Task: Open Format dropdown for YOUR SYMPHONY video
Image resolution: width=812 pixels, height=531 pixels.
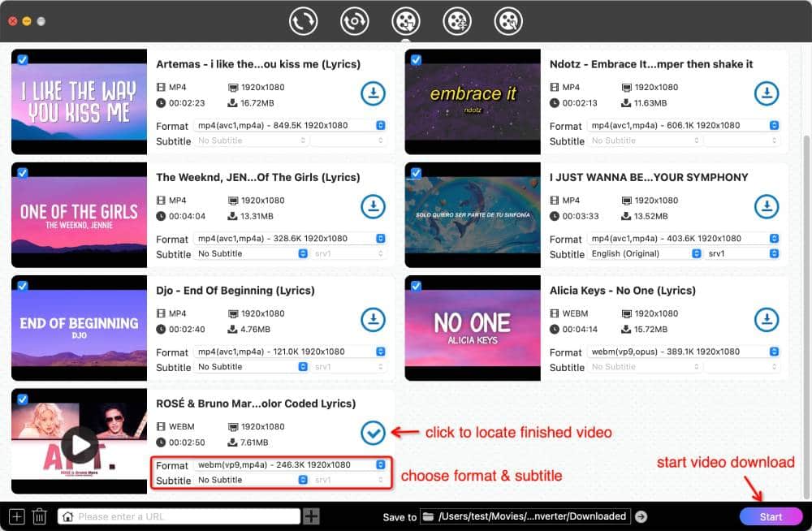Action: pyautogui.click(x=684, y=239)
